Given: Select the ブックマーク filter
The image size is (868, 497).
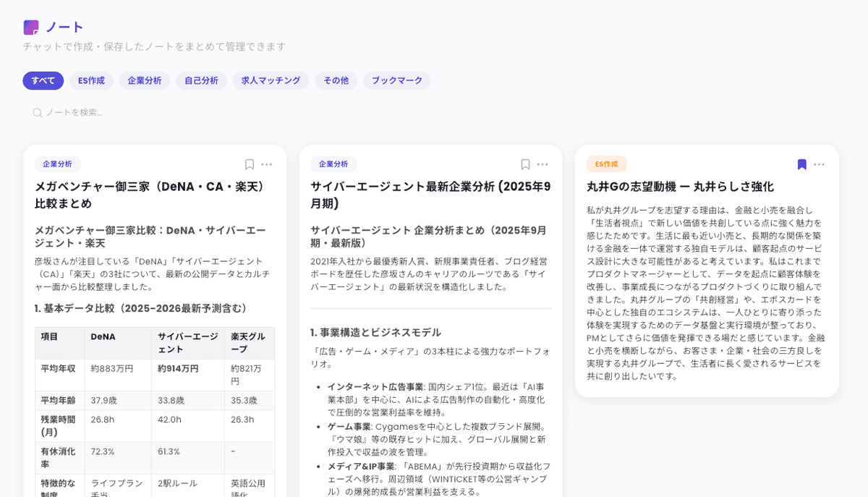Looking at the screenshot, I should (396, 80).
